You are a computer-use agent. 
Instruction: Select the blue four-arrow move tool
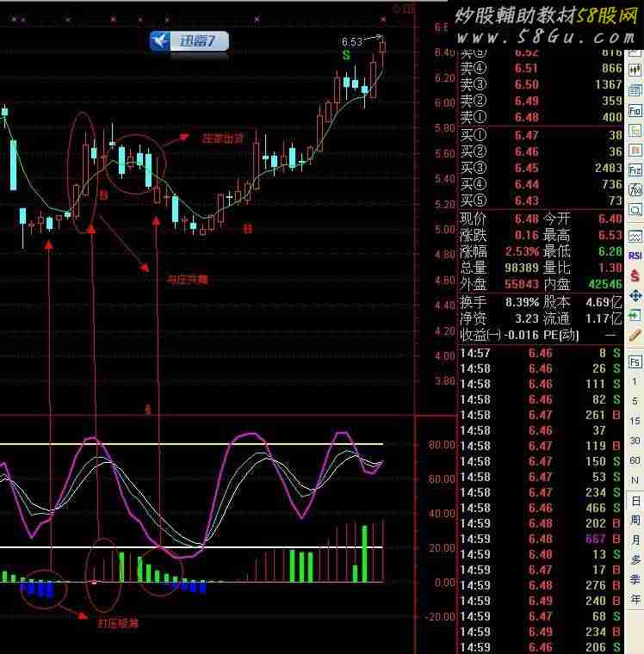pos(635,296)
